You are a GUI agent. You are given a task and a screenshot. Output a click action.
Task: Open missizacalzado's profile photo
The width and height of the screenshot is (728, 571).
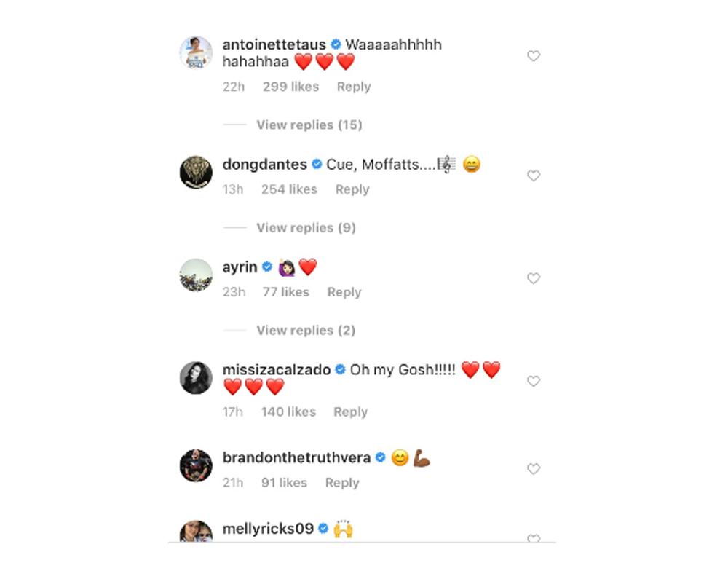pos(196,378)
